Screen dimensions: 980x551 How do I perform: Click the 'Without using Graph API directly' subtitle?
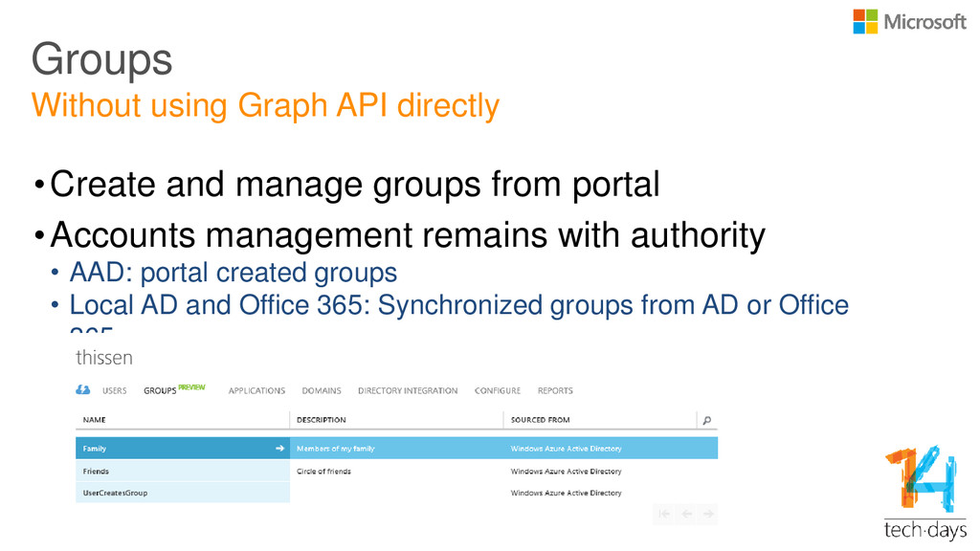tap(266, 105)
